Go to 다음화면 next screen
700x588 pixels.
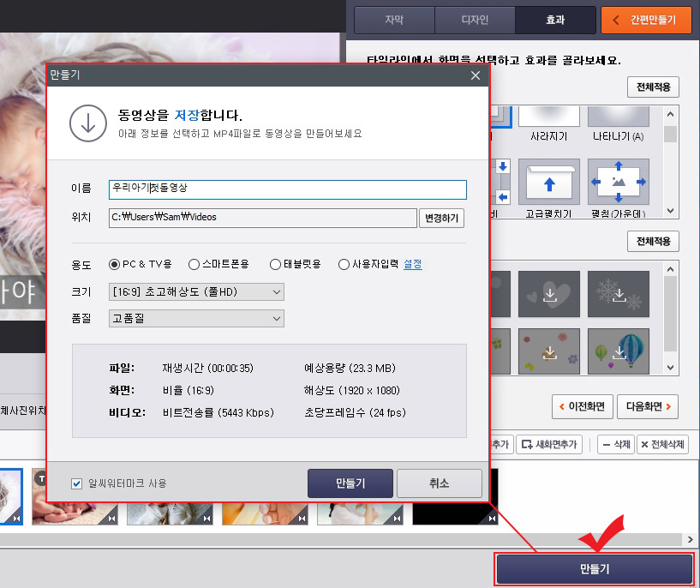tap(648, 406)
